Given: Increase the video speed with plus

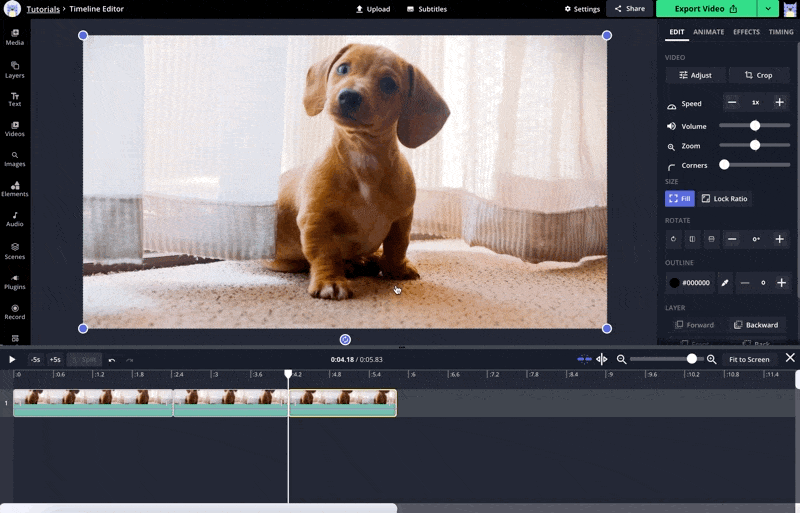Looking at the screenshot, I should pos(779,103).
